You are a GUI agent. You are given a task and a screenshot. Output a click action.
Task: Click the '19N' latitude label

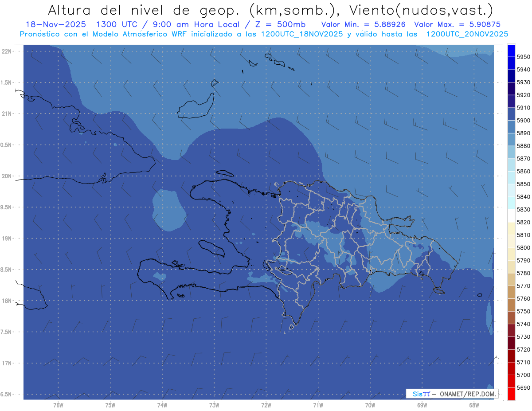pyautogui.click(x=7, y=238)
